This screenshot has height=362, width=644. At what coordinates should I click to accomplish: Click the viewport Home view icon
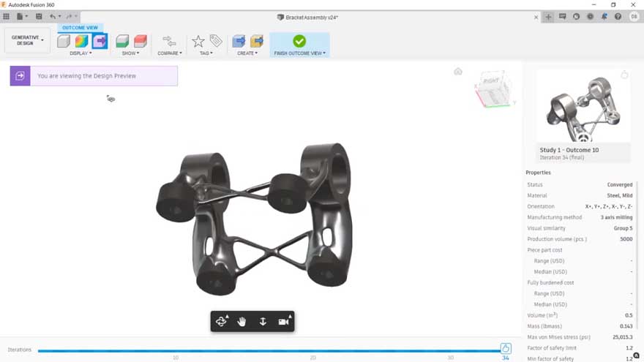458,72
